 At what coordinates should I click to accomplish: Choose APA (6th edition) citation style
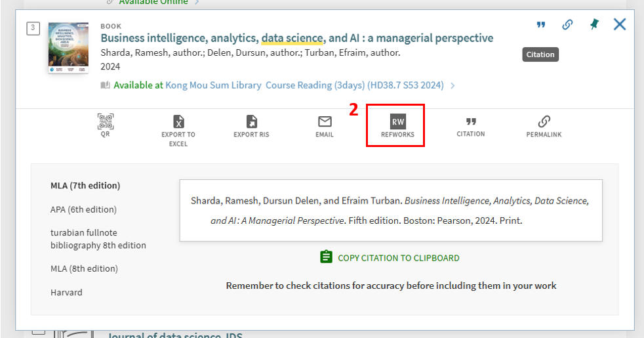83,209
